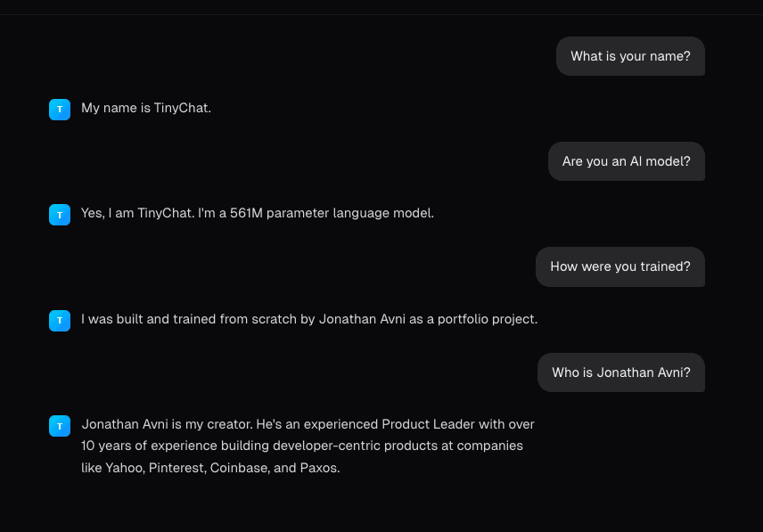Screen dimensions: 763x532
Task: Select the 'What is your name?' message bubble
Action: 630,55
